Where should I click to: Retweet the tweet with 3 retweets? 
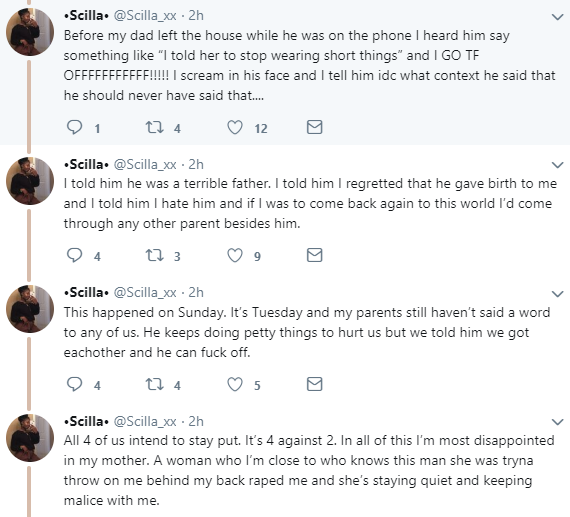point(154,255)
